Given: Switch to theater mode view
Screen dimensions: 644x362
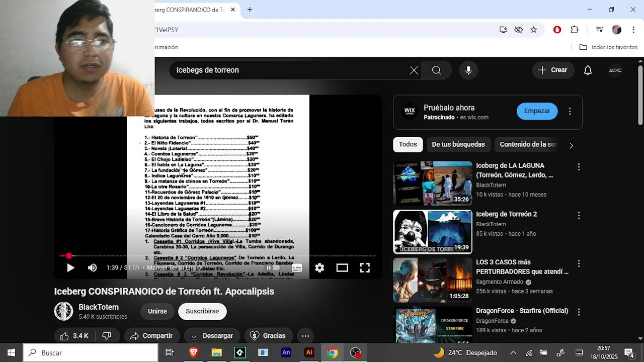Looking at the screenshot, I should click(342, 268).
